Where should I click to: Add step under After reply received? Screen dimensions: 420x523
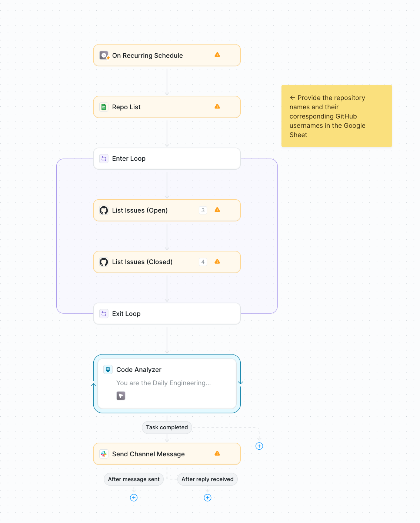click(x=208, y=498)
